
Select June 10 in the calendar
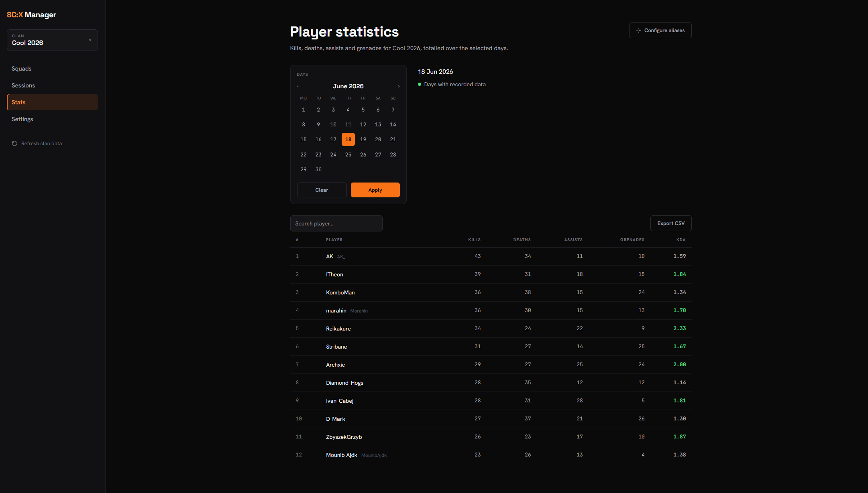333,125
